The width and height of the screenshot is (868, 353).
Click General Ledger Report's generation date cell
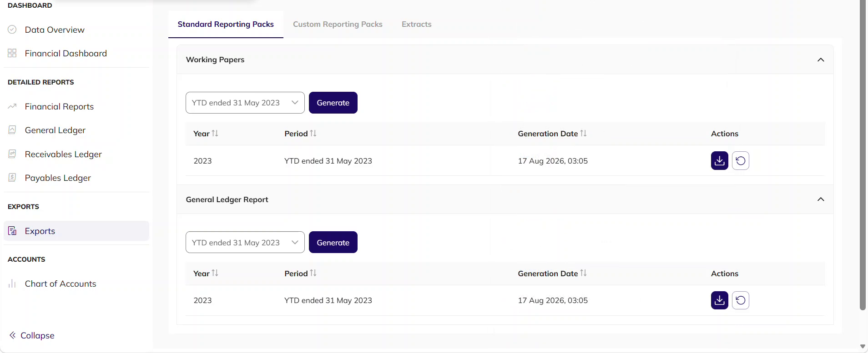(x=553, y=300)
